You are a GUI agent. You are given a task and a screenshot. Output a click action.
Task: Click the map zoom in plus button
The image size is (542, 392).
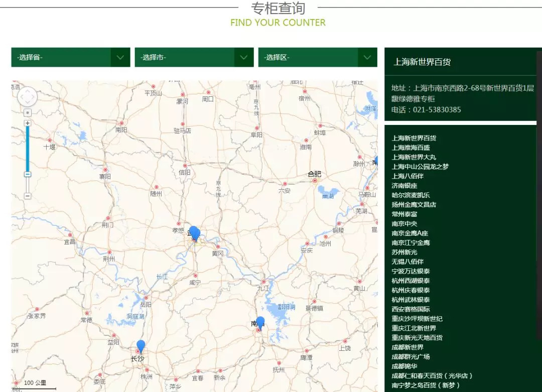click(x=28, y=123)
